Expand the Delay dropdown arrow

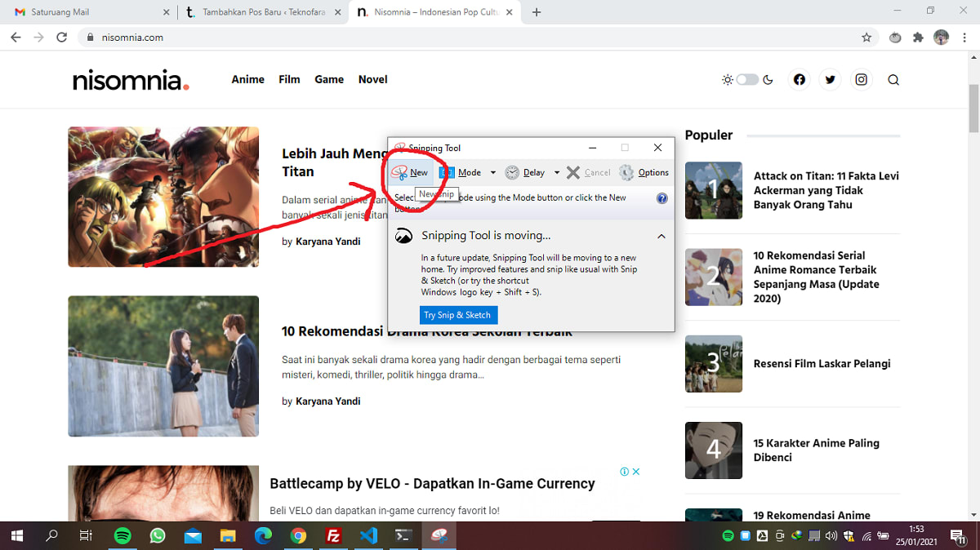(x=557, y=172)
